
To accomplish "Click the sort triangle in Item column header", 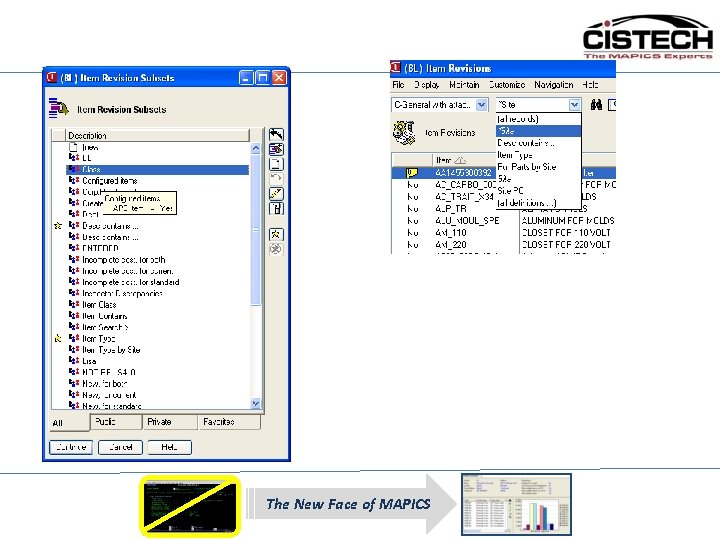I will 460,160.
